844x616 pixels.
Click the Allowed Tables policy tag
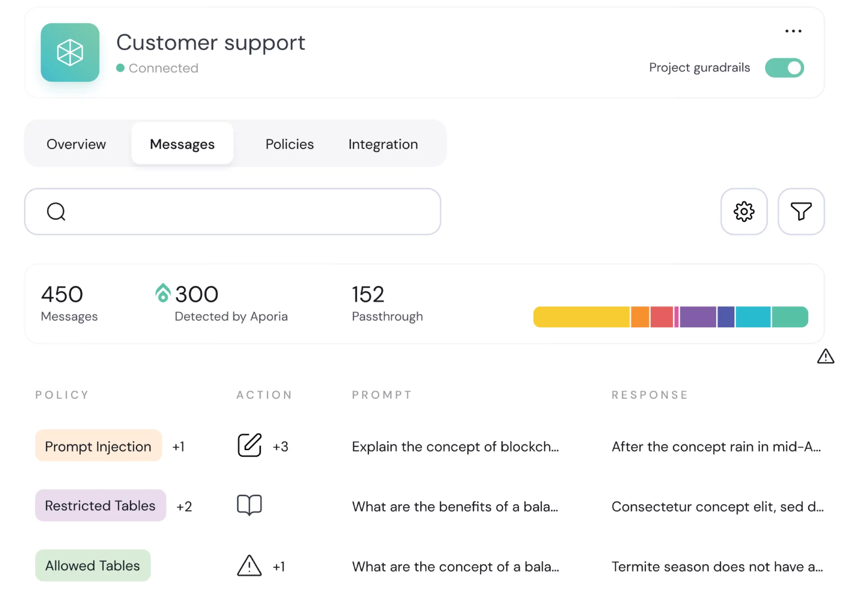pyautogui.click(x=93, y=566)
